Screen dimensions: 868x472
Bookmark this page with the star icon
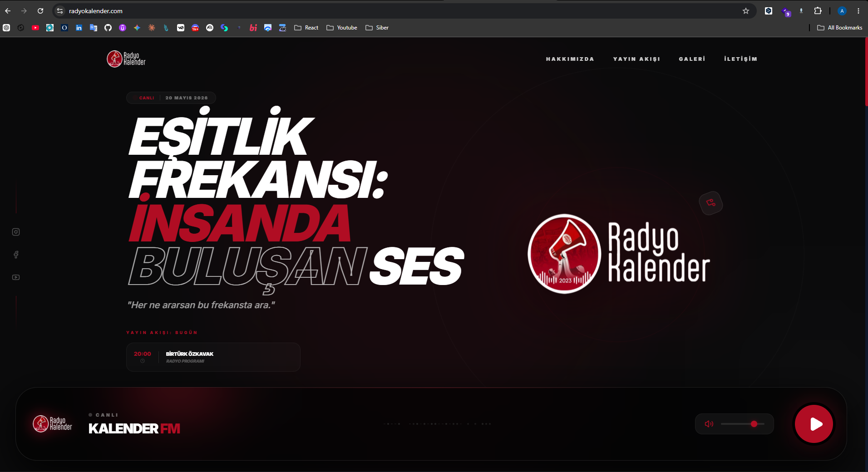coord(746,11)
